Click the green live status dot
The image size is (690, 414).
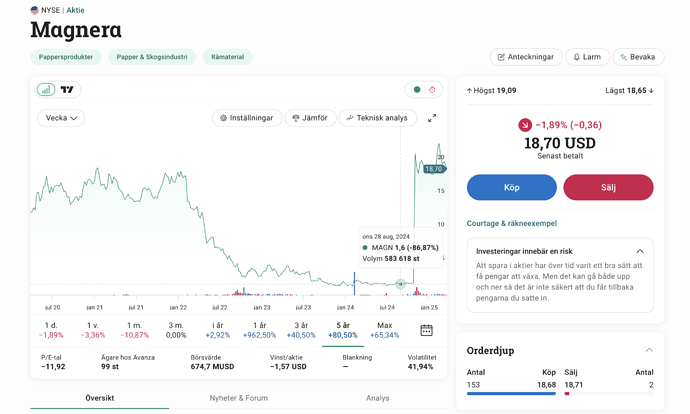point(417,90)
